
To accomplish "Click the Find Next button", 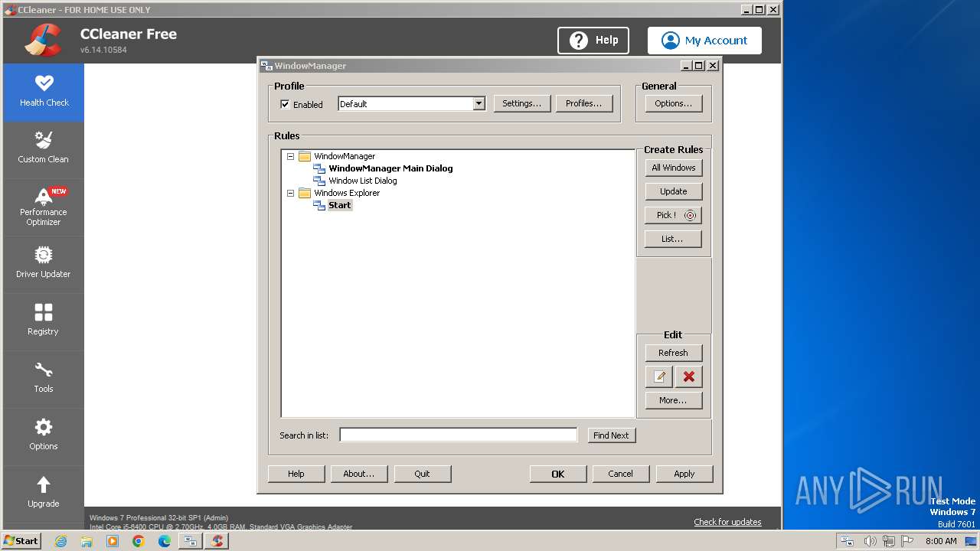I will tap(611, 435).
